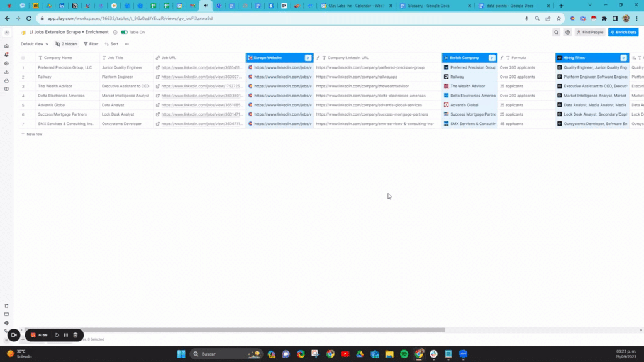This screenshot has height=362, width=644.
Task: Select the Home icon in the left sidebar
Action: [6, 46]
